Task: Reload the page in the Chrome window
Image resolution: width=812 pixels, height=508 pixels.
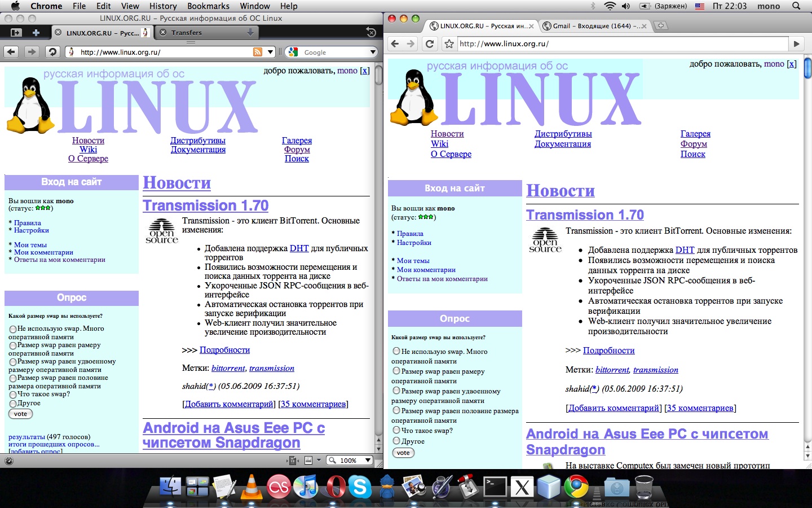Action: tap(430, 44)
